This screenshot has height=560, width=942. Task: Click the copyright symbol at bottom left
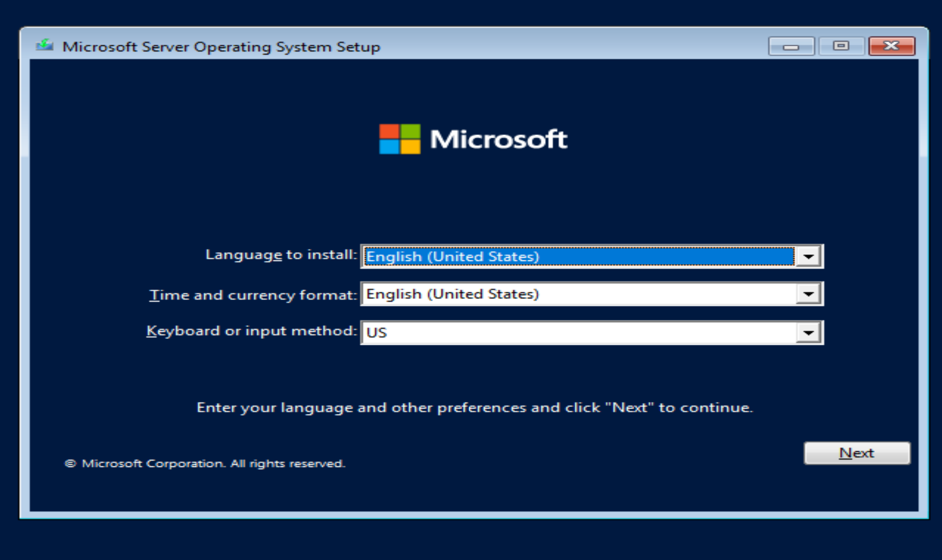pos(70,463)
